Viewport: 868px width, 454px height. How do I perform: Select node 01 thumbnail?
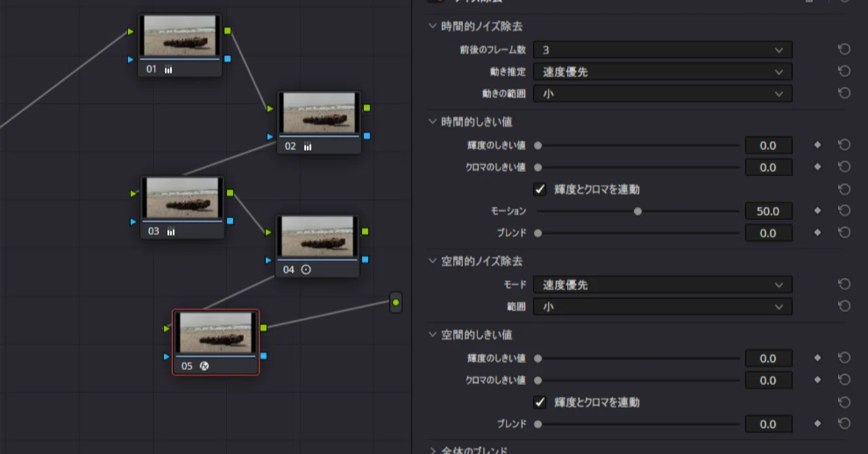180,36
